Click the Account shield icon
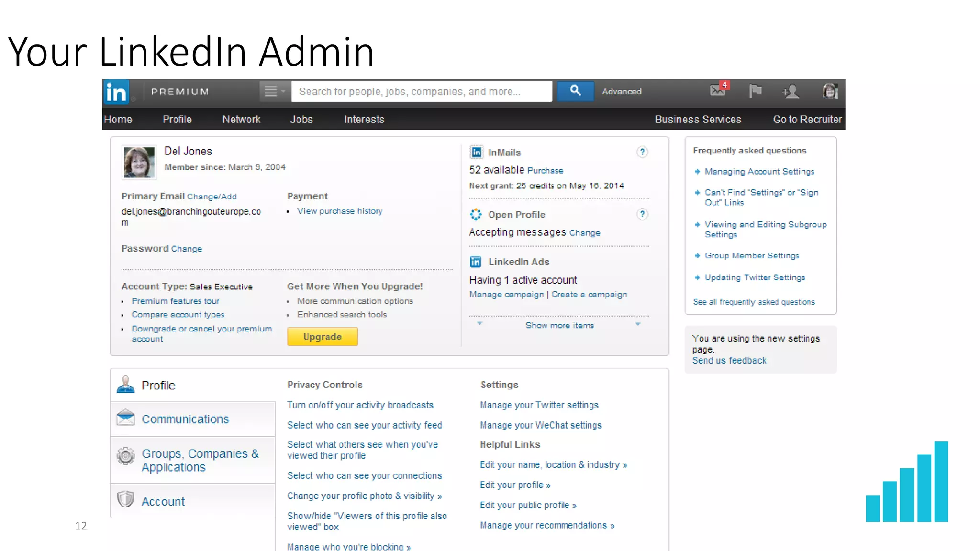 pyautogui.click(x=126, y=499)
